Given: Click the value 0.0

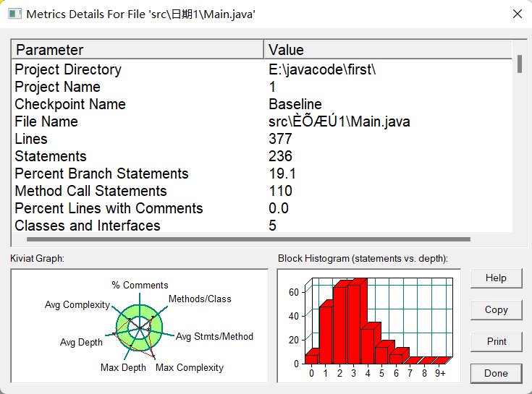Looking at the screenshot, I should (x=279, y=208).
